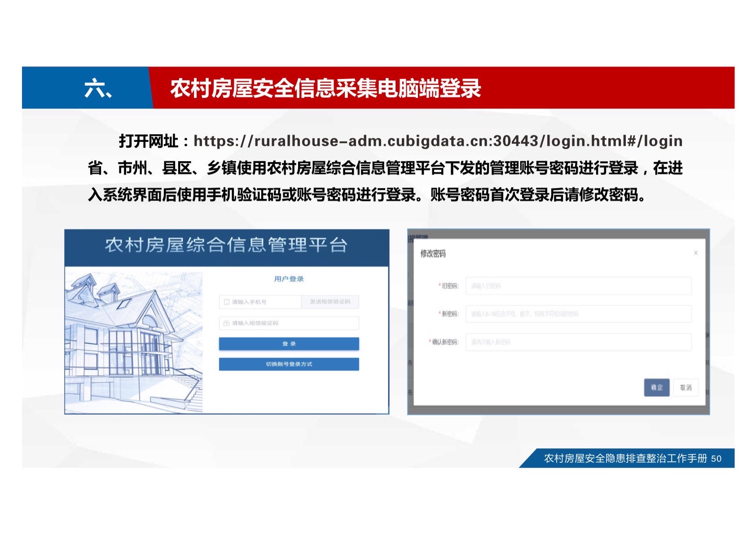This screenshot has height=535, width=756.
Task: Click into the 旧密码 input field
Action: 578,286
